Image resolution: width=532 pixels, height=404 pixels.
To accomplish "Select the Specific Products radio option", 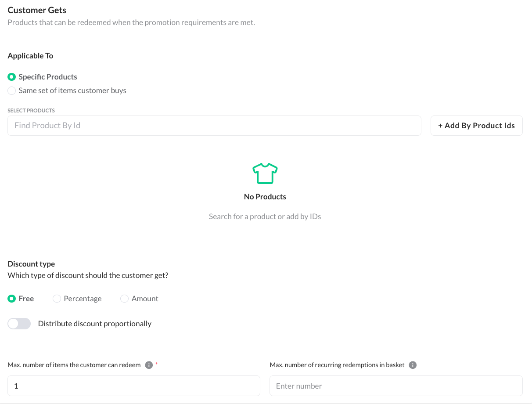I will coord(12,77).
